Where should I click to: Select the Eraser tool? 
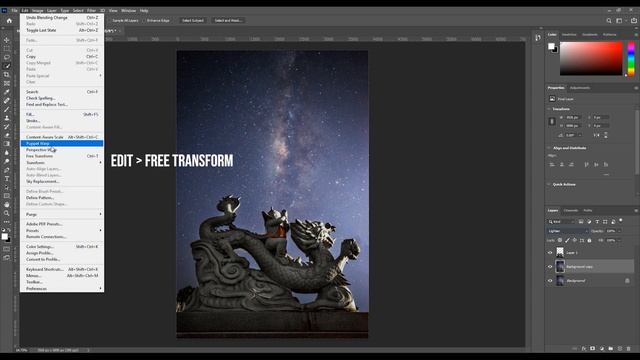coord(7,135)
